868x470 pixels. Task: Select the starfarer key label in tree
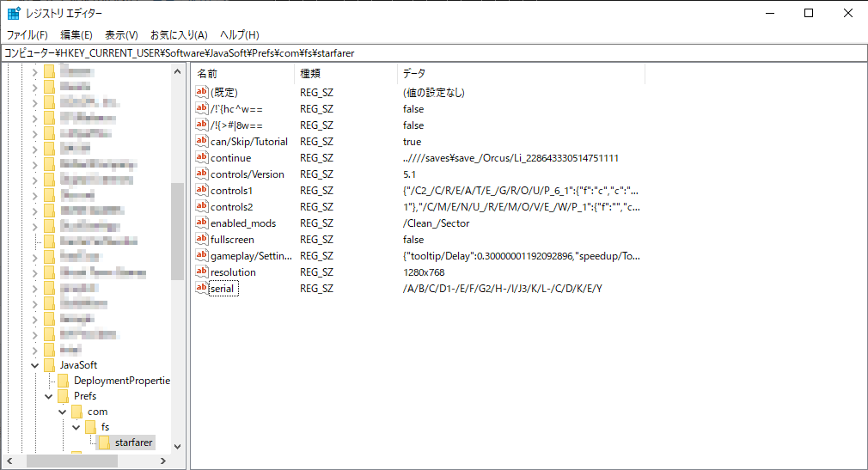click(x=133, y=443)
